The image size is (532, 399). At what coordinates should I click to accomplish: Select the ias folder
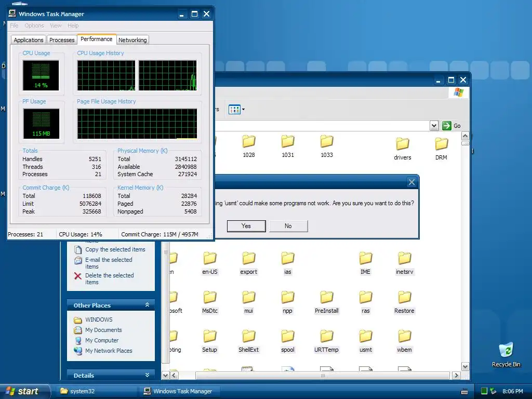pyautogui.click(x=288, y=263)
